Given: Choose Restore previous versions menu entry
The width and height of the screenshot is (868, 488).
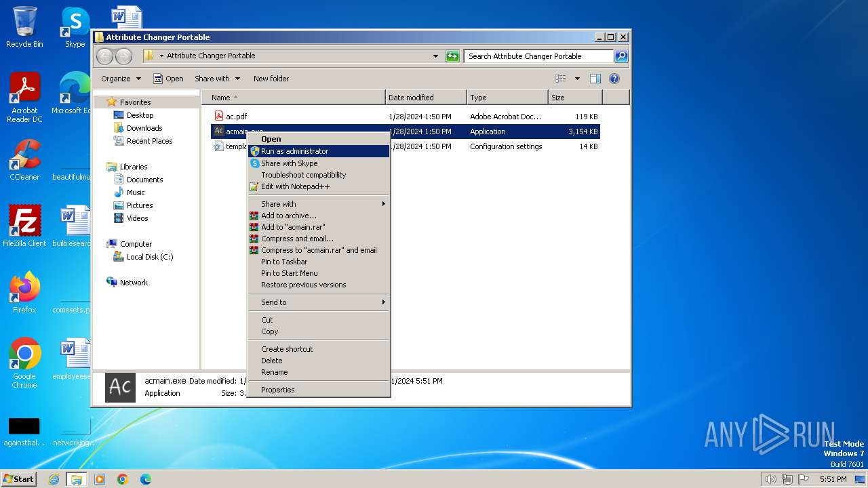Looking at the screenshot, I should [319, 285].
